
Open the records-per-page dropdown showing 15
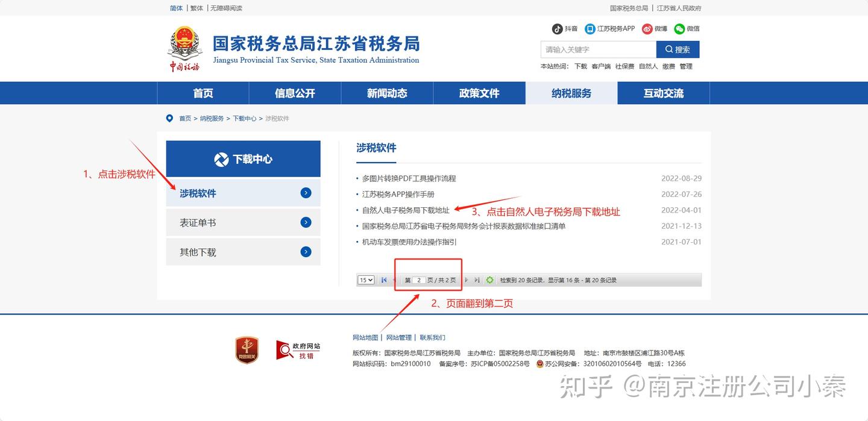pos(366,279)
